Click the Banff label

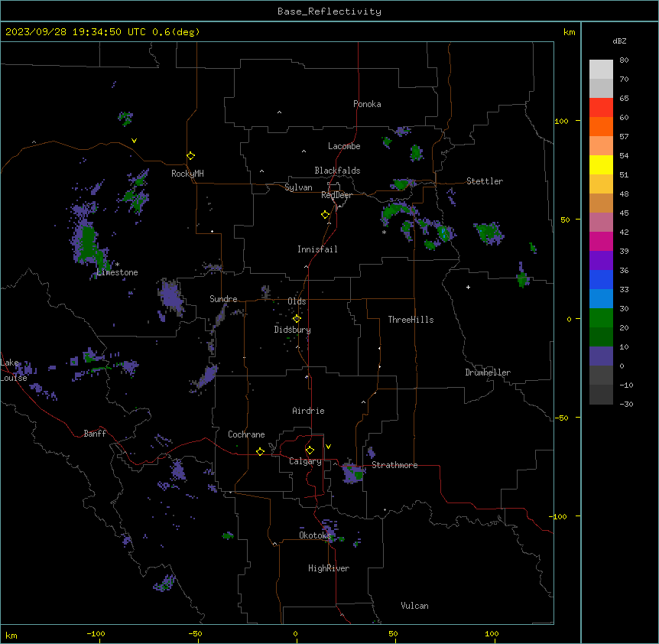click(x=95, y=434)
